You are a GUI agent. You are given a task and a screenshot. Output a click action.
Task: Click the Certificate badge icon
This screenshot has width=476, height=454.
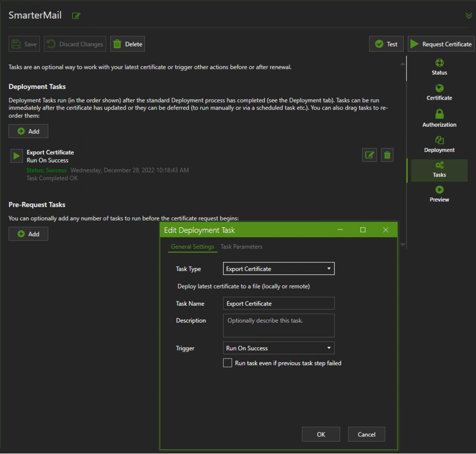[x=439, y=88]
